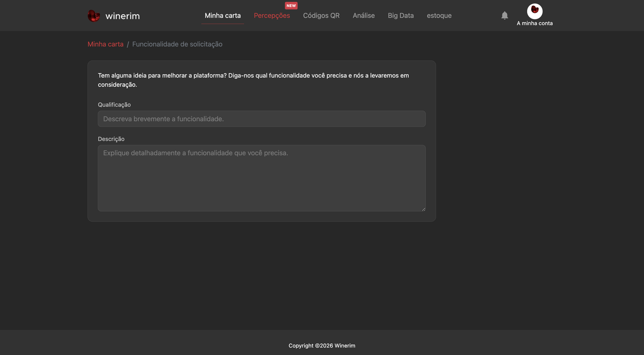Click the NEW badge above Percepções

[x=291, y=6]
